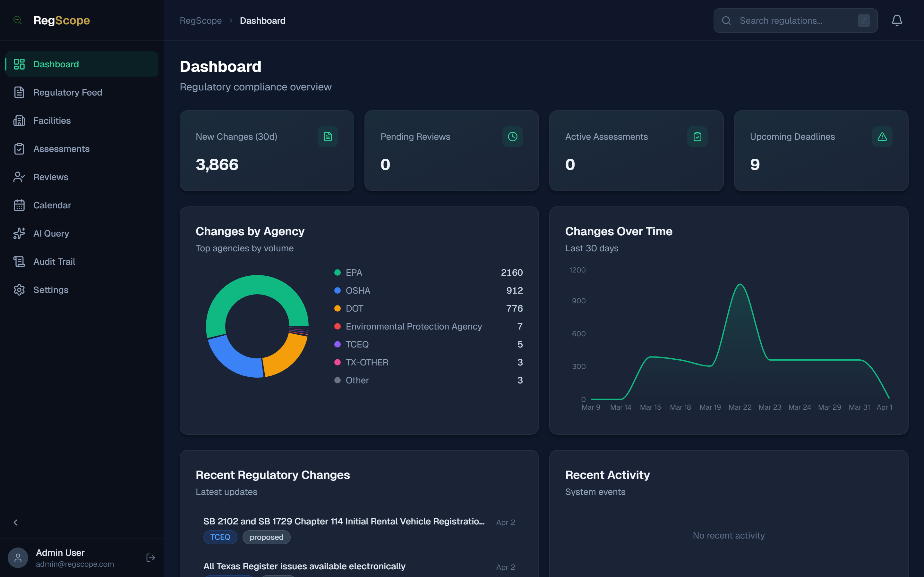Open the Audit Trail section
Viewport: 924px width, 577px height.
coord(54,261)
